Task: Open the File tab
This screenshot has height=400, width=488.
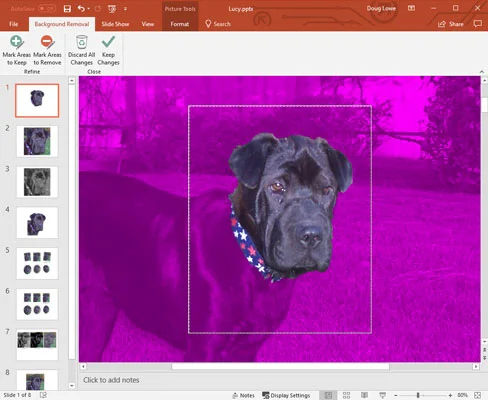Action: [x=14, y=24]
